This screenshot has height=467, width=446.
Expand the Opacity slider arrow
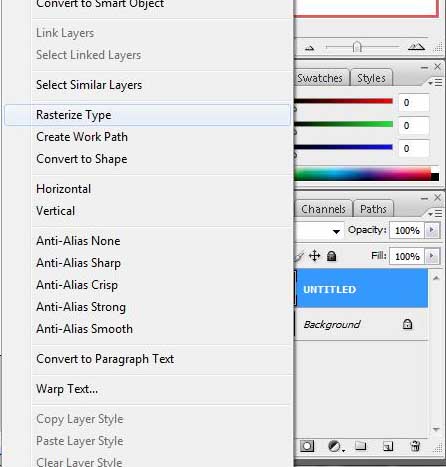click(x=432, y=230)
